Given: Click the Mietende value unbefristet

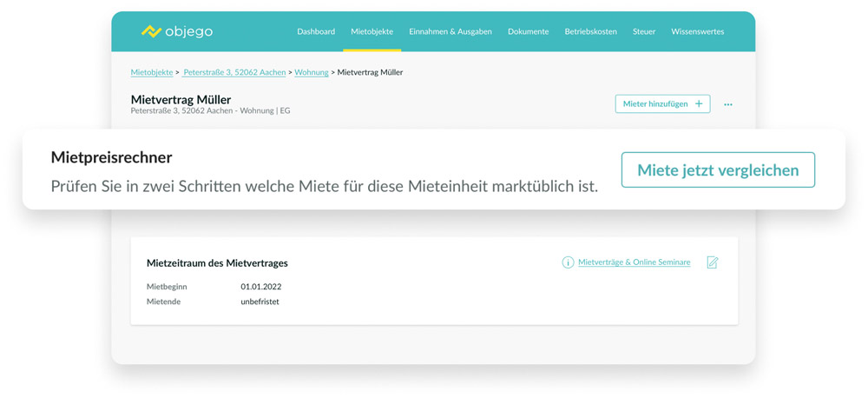Looking at the screenshot, I should tap(260, 302).
